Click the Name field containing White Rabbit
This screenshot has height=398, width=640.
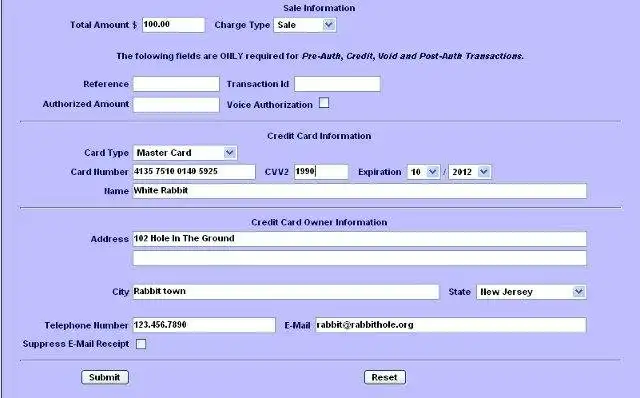pos(360,191)
